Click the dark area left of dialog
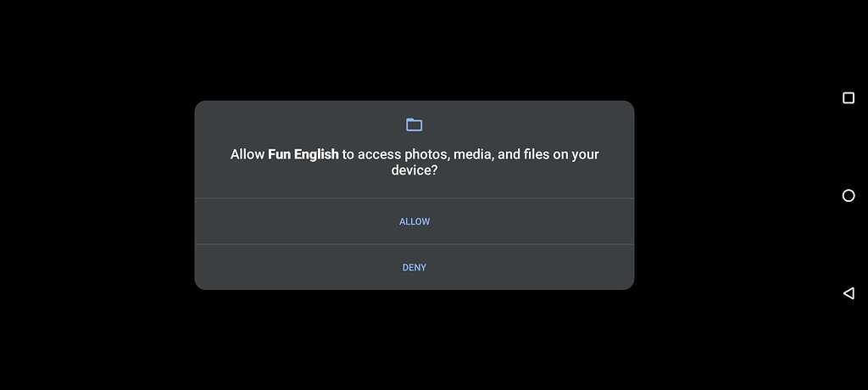Viewport: 868px width, 390px height. pos(97,195)
